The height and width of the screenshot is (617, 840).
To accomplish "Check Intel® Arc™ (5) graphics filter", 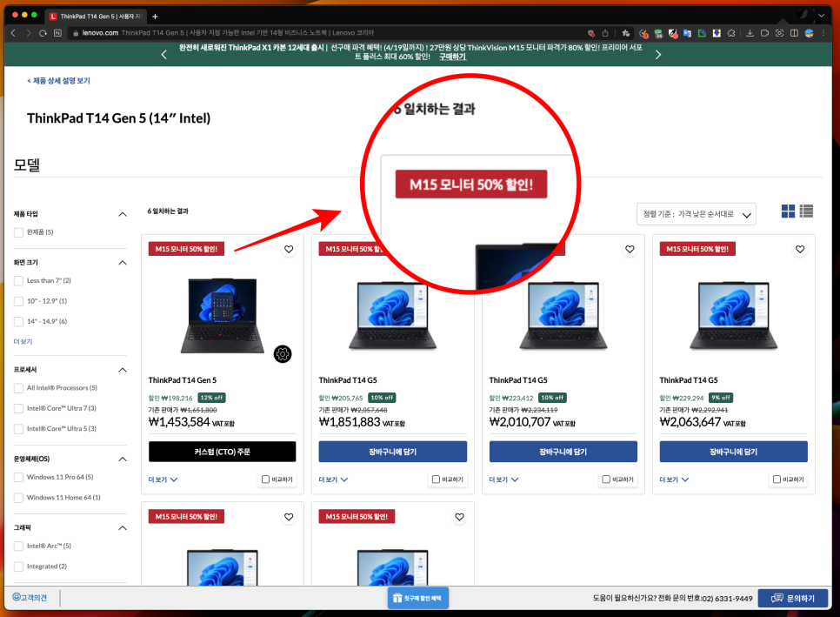I will [x=19, y=546].
